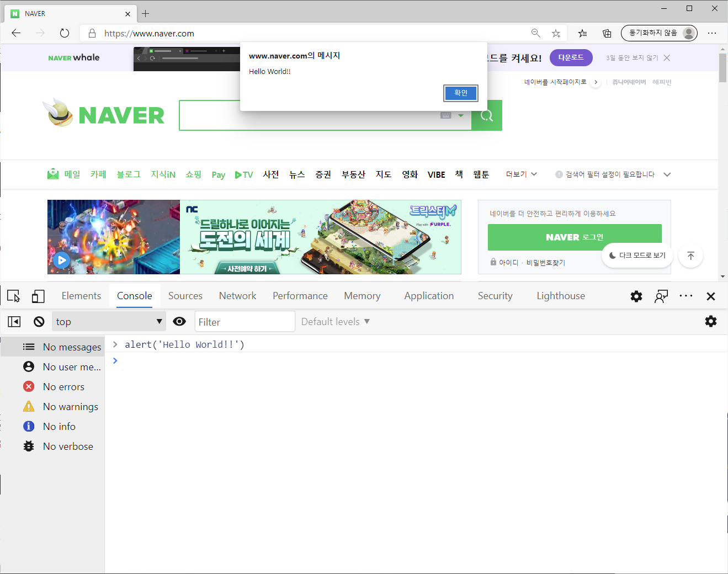This screenshot has height=574, width=728.
Task: Expand the 더보기 more services menu
Action: (x=522, y=174)
